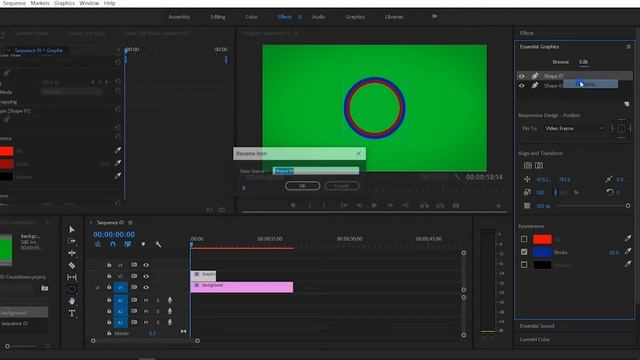Click Cancel in Rename Item dialog
The height and width of the screenshot is (360, 640).
click(x=342, y=186)
